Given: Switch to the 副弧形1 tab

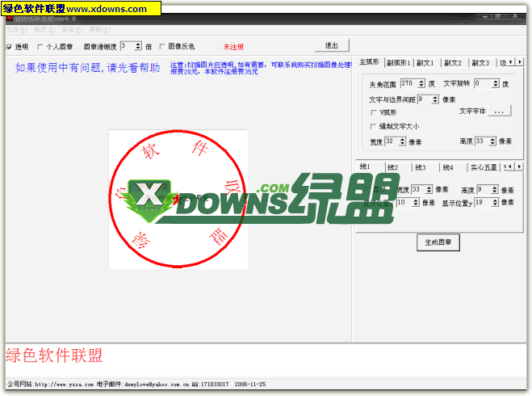Looking at the screenshot, I should pos(399,63).
